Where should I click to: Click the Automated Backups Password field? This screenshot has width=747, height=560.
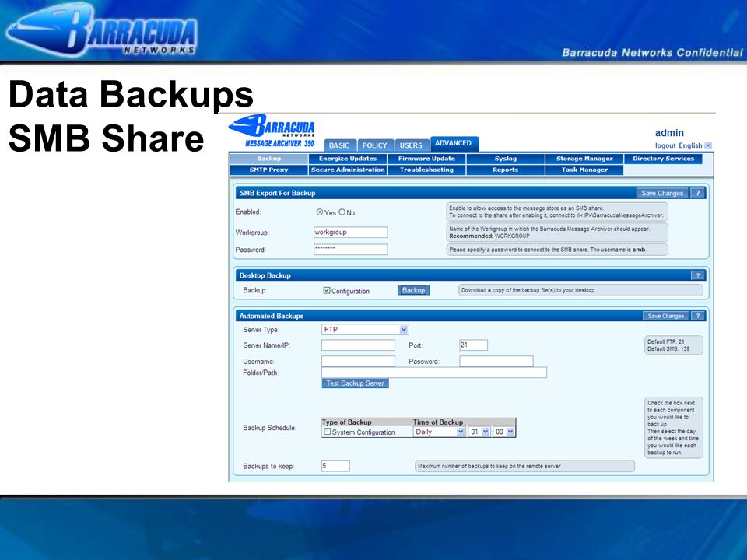coord(496,362)
